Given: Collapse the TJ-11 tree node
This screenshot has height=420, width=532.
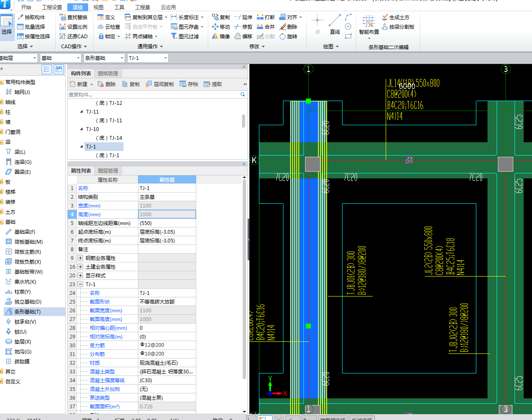Looking at the screenshot, I should click(x=81, y=112).
